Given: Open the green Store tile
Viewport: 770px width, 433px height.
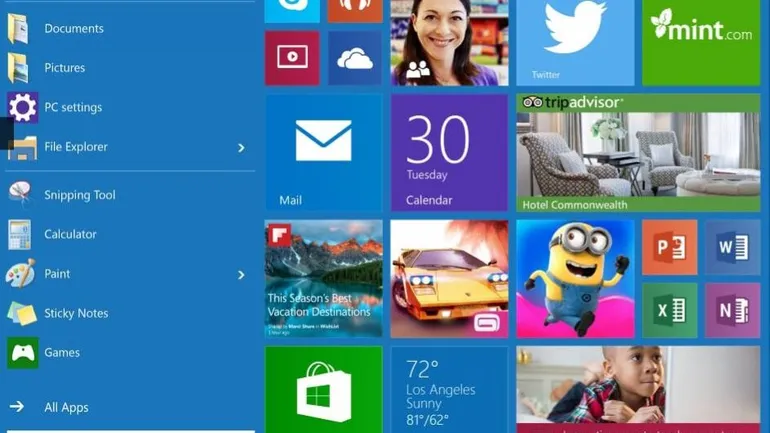Looking at the screenshot, I should click(324, 390).
